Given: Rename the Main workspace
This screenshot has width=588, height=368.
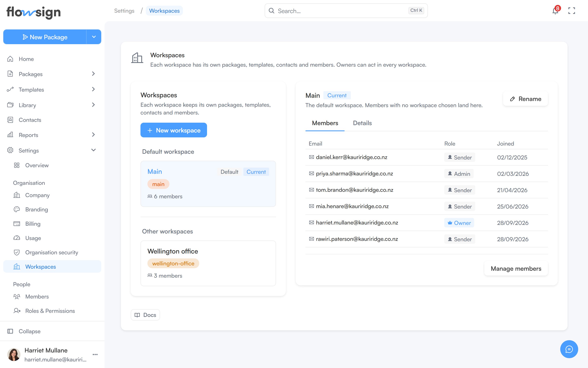Looking at the screenshot, I should pyautogui.click(x=526, y=99).
